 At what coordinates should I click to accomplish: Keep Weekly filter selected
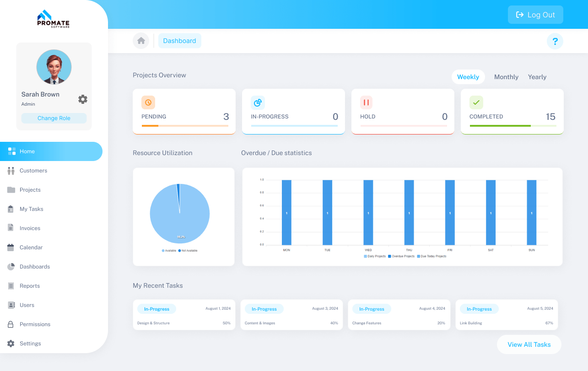468,77
